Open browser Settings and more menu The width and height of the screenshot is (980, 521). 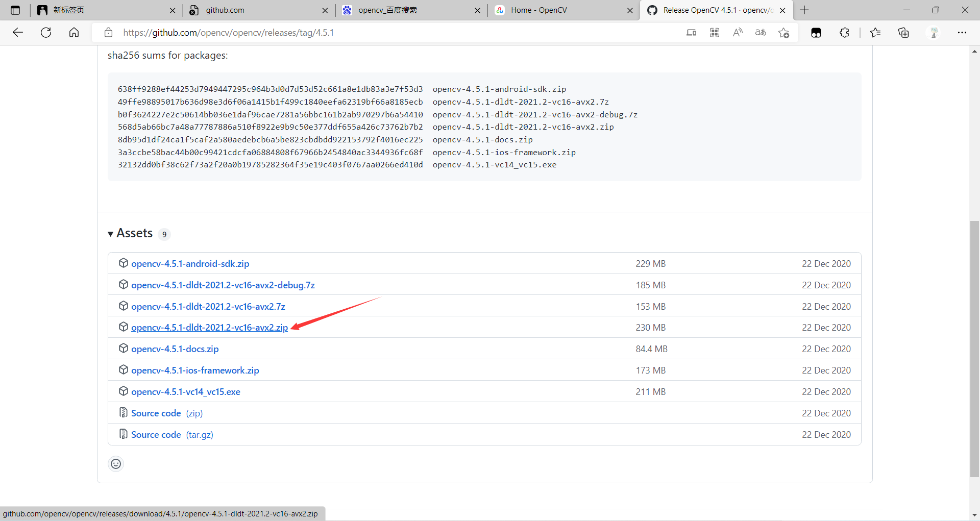pos(962,33)
